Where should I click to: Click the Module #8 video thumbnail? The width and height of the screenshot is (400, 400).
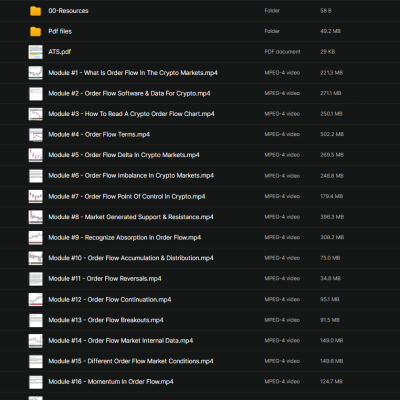click(x=35, y=217)
